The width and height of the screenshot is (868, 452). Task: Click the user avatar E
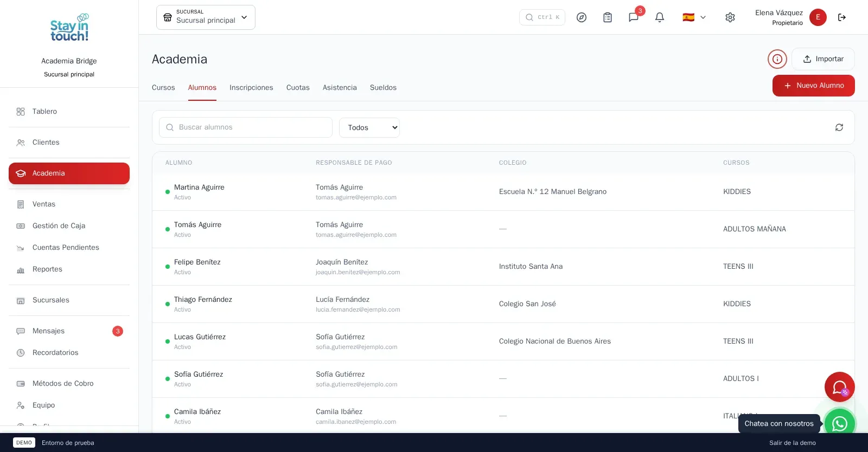[818, 17]
